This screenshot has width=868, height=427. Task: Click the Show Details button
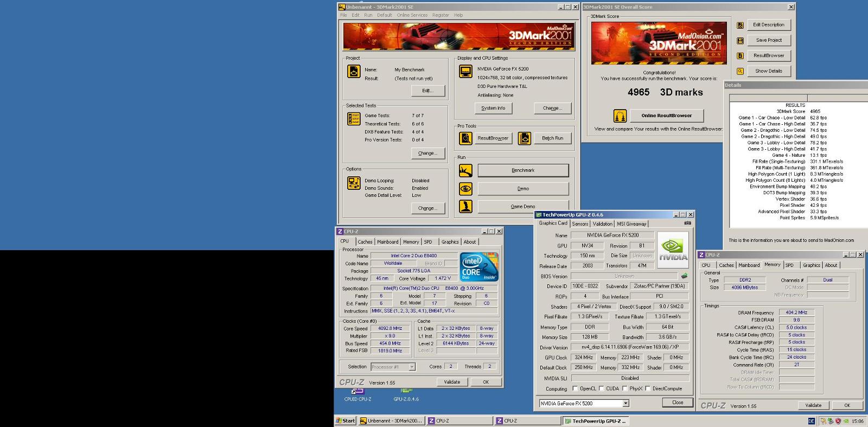click(769, 71)
